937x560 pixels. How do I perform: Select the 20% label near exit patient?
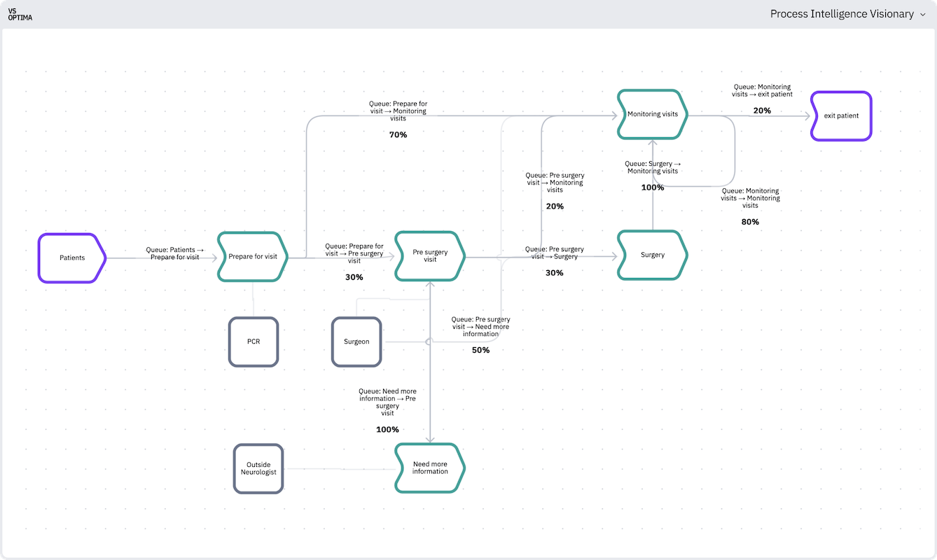point(761,110)
